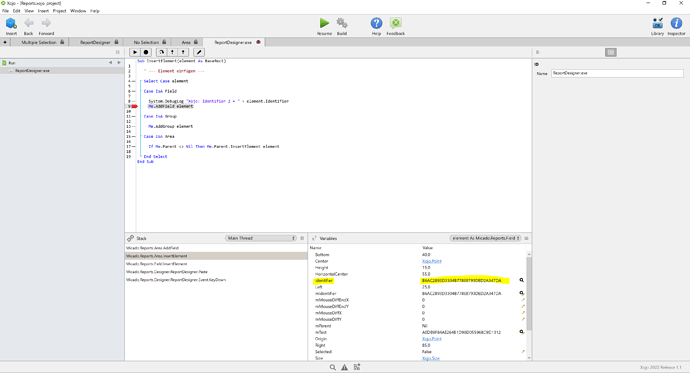
Task: Open the Project menu
Action: click(59, 11)
